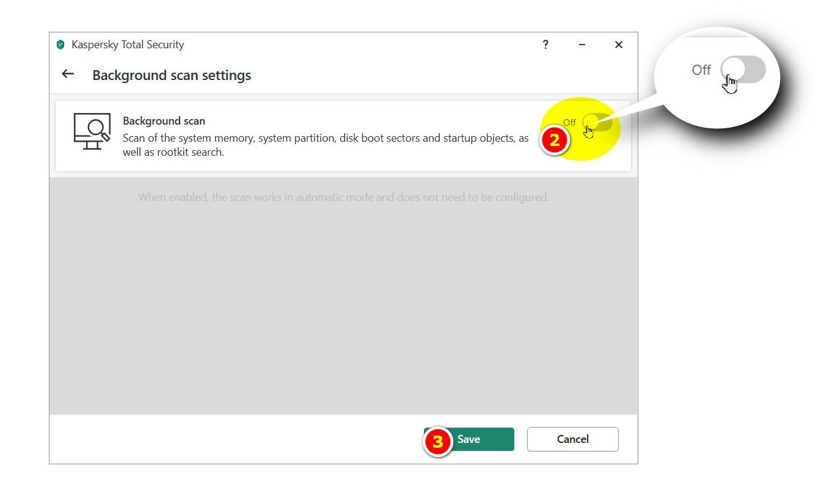Click the "Background scan settings" heading
This screenshot has height=504, width=813.
tap(172, 75)
